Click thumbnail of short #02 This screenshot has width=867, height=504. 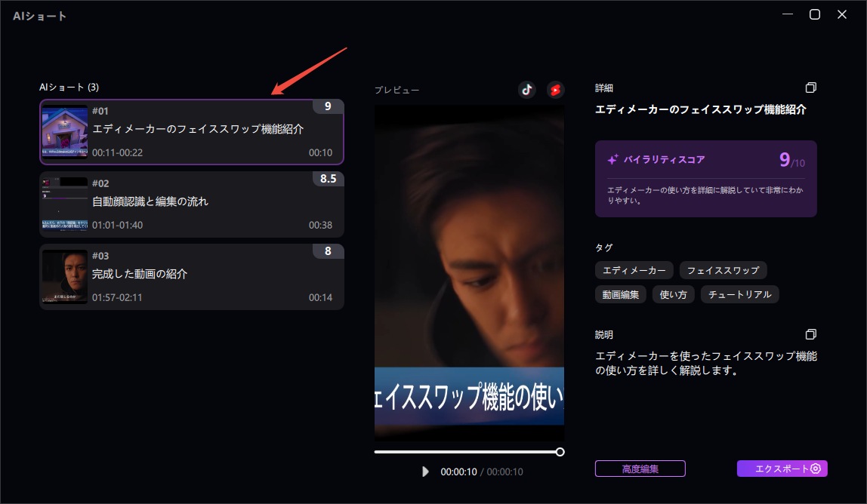[x=65, y=204]
